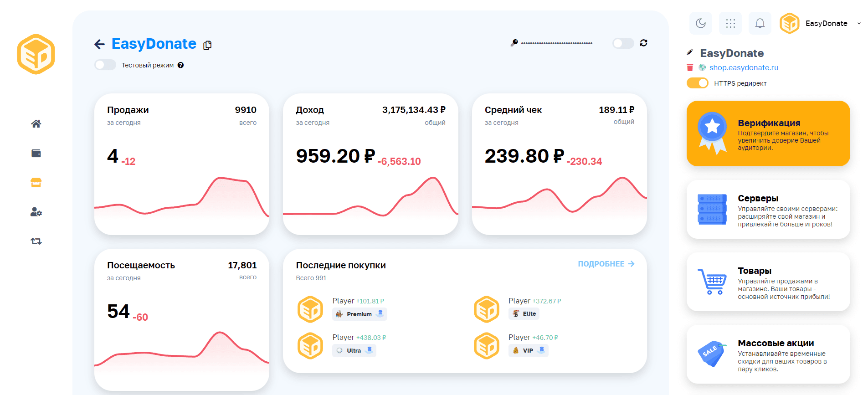Edit the shop name with the pencil icon
This screenshot has width=868, height=395.
click(690, 52)
